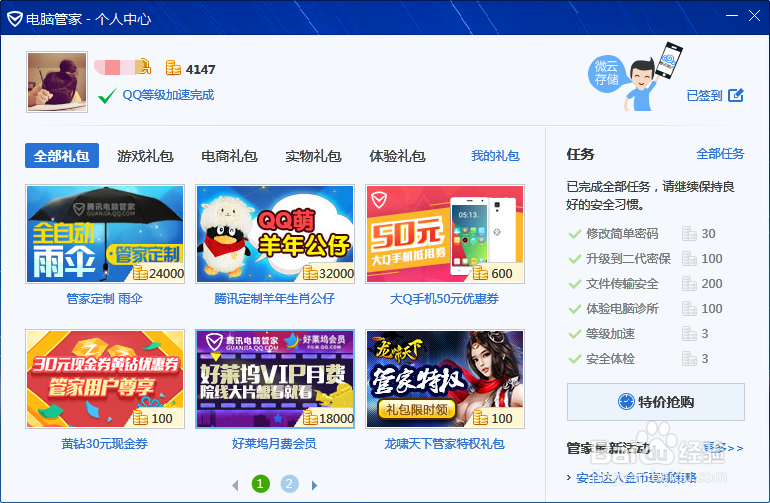Minimize the 个人中心 window
Viewport: 770px width, 503px height.
(732, 15)
